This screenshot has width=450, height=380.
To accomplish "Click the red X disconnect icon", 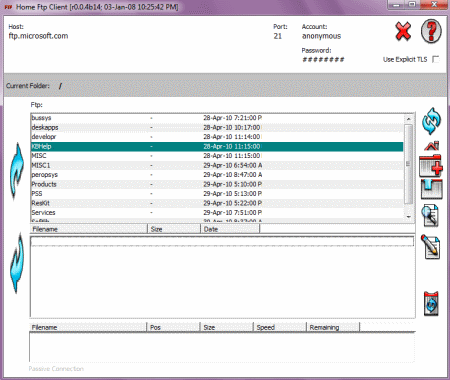I will click(403, 32).
